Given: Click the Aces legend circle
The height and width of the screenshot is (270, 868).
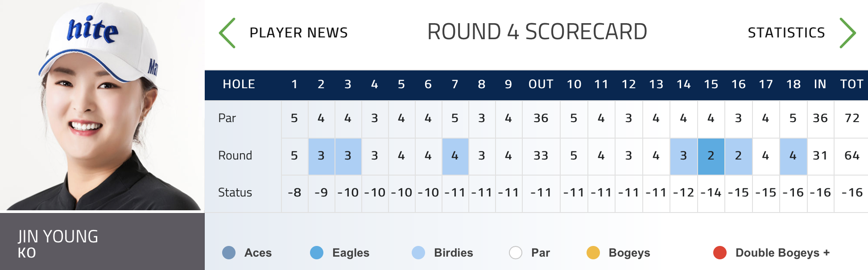Looking at the screenshot, I should (229, 253).
